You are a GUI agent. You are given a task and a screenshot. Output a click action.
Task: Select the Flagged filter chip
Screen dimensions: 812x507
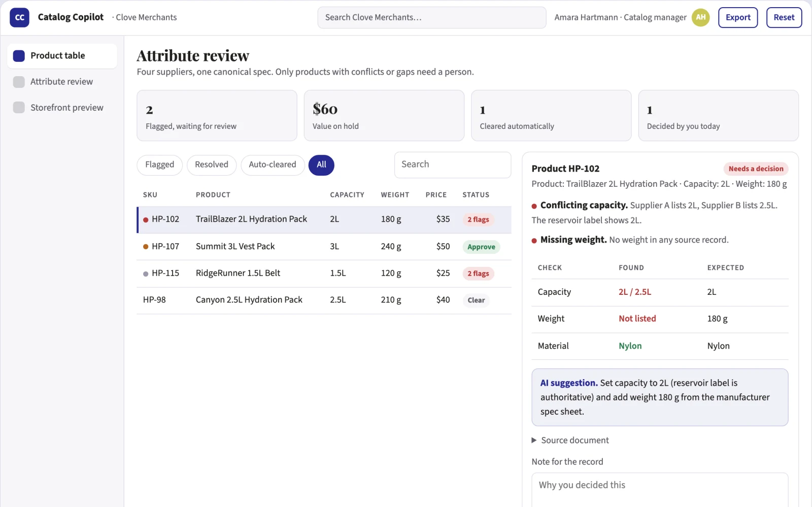(159, 165)
